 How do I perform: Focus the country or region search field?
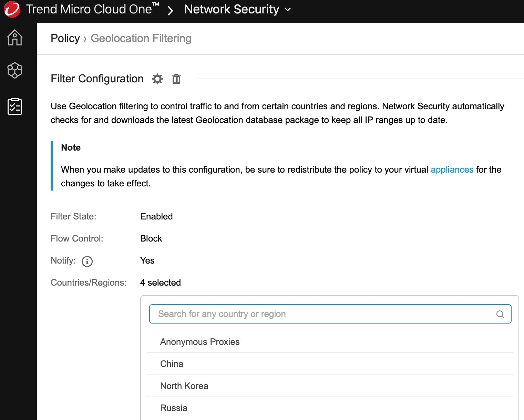coord(330,314)
